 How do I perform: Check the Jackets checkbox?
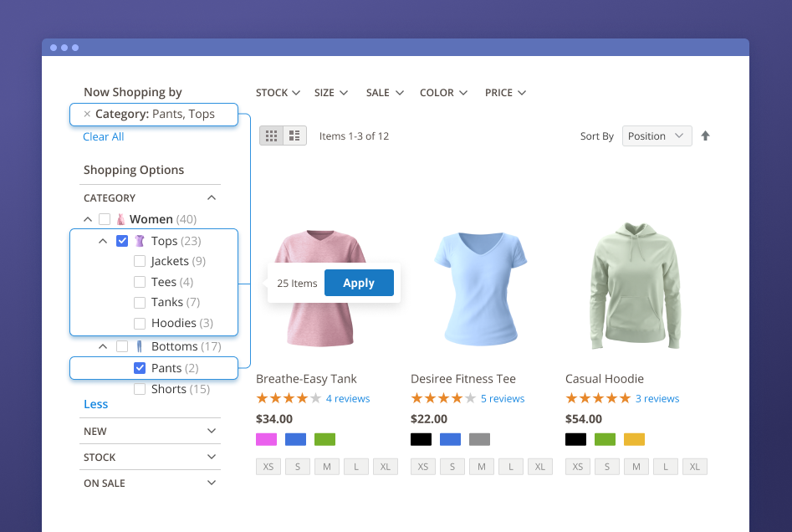click(x=140, y=261)
